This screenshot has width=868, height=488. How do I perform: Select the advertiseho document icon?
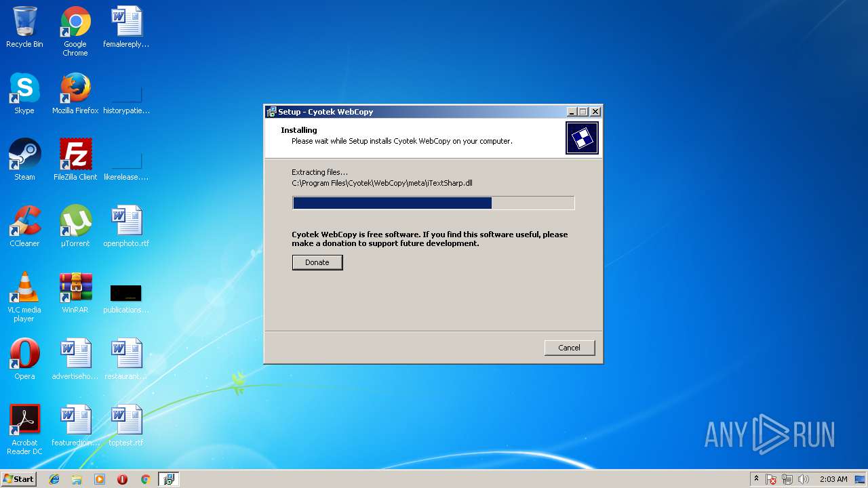pyautogui.click(x=75, y=360)
